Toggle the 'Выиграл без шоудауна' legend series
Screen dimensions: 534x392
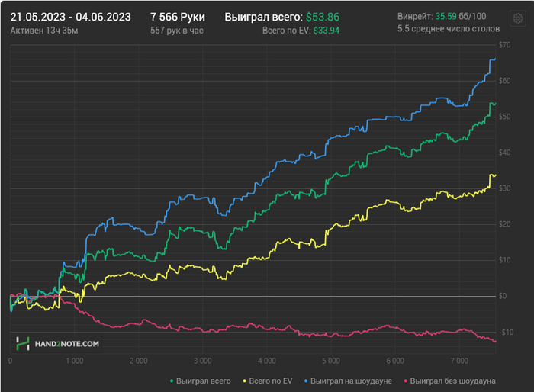pos(449,381)
